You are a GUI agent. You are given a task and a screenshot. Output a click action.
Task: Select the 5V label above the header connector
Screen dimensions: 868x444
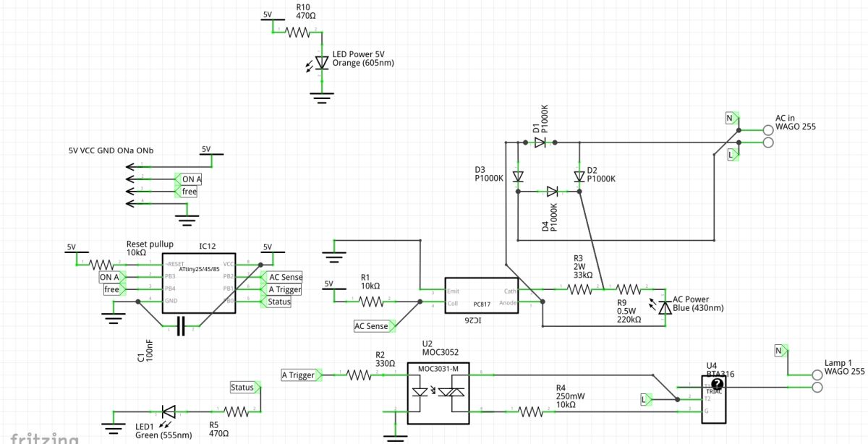coord(206,150)
